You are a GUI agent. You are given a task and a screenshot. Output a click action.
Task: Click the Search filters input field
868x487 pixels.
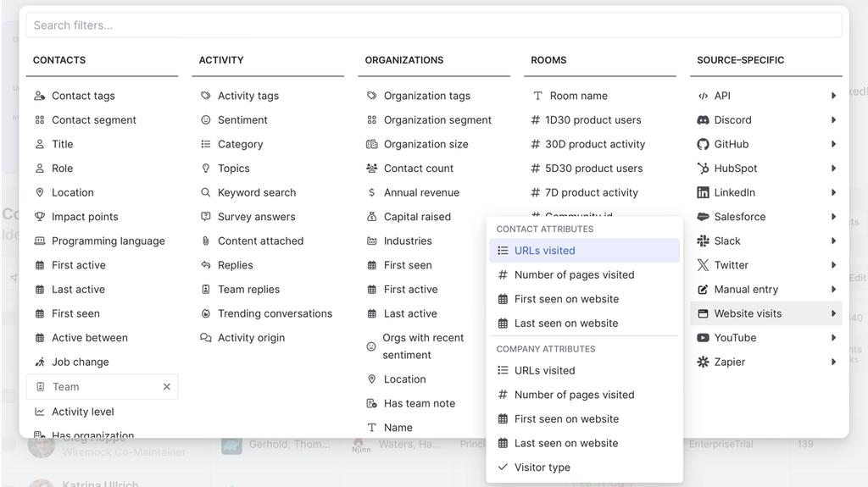pyautogui.click(x=434, y=25)
